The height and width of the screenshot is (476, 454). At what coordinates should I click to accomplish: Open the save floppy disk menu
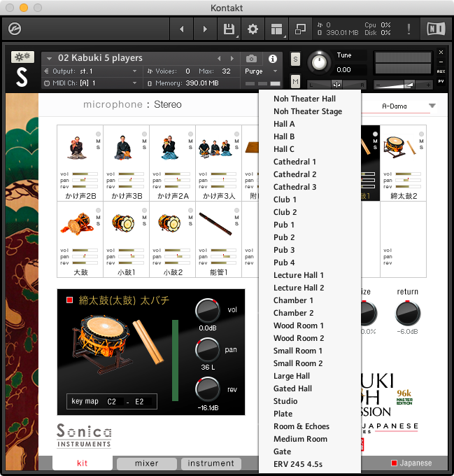coord(229,29)
